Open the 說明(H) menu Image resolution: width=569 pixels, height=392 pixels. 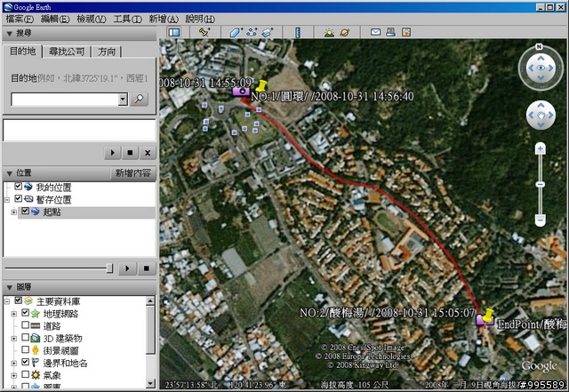[200, 19]
